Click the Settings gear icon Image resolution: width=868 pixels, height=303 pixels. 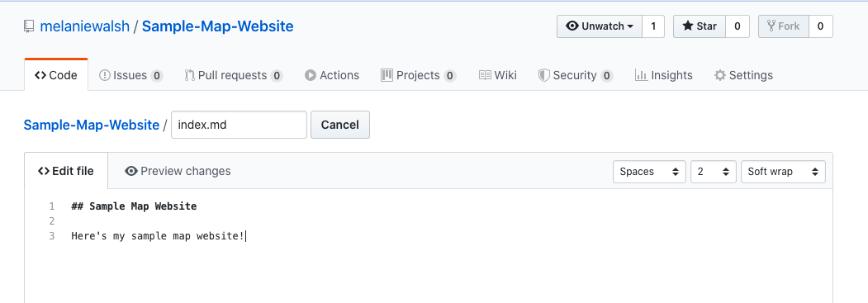pyautogui.click(x=719, y=75)
